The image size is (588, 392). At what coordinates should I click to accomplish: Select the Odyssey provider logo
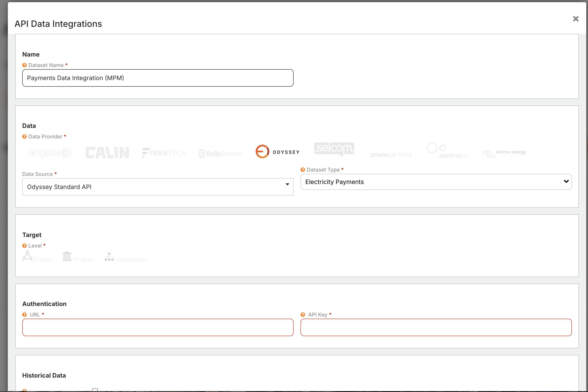pyautogui.click(x=277, y=151)
